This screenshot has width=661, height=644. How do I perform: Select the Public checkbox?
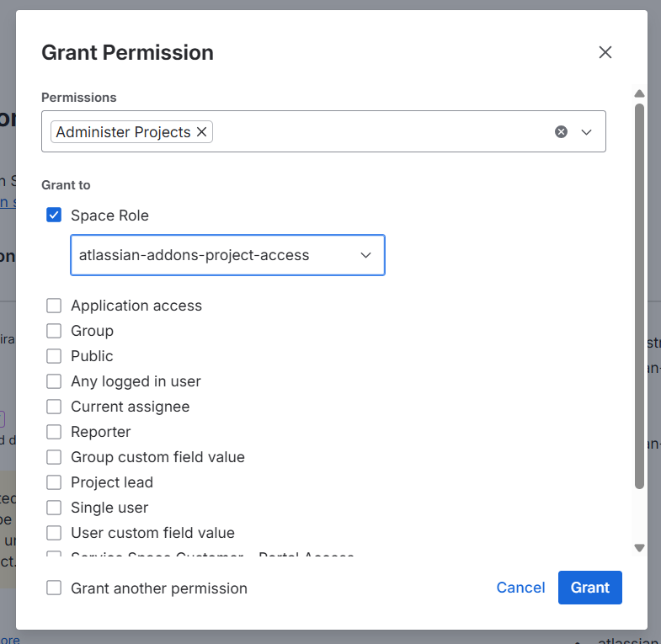coord(54,356)
